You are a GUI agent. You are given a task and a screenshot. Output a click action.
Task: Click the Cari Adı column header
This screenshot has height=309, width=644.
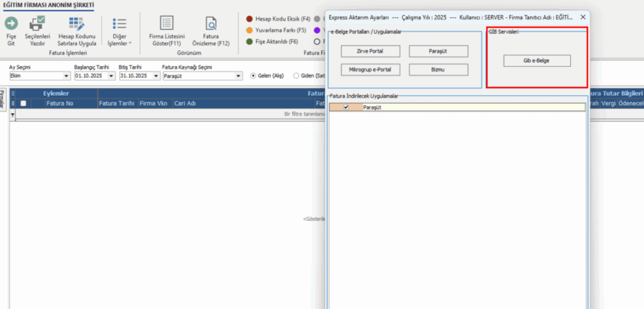(185, 104)
